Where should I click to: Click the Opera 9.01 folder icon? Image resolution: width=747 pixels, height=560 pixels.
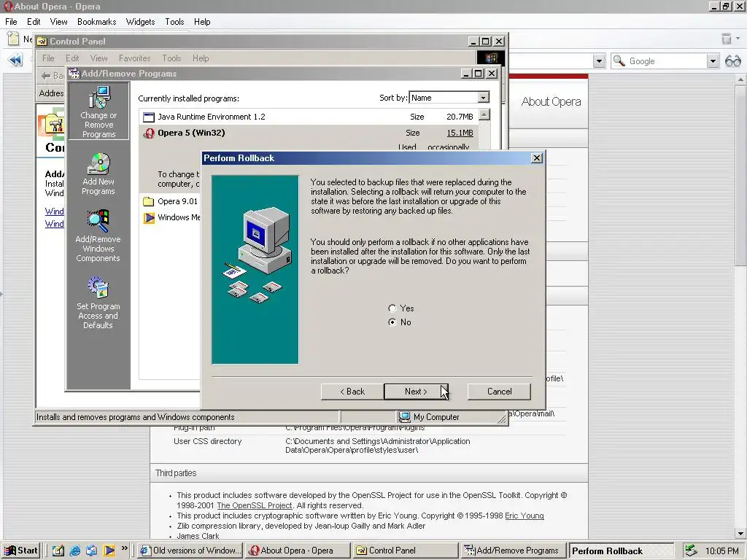tap(149, 201)
